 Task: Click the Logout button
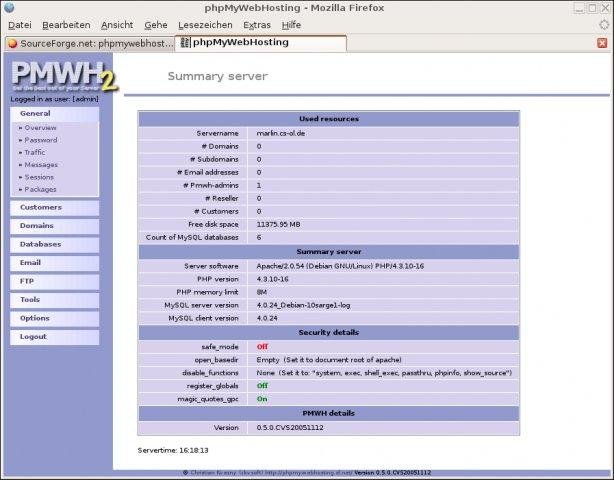point(54,337)
